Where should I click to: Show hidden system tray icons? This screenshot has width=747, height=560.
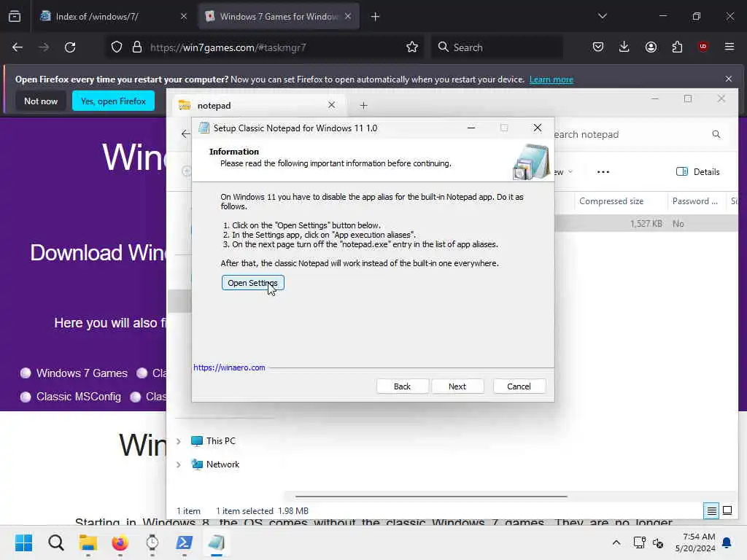[x=616, y=542]
